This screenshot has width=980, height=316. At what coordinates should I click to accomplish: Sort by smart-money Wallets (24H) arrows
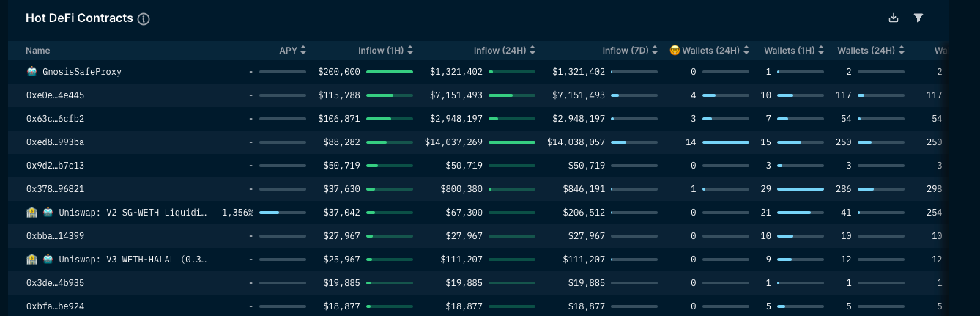click(x=746, y=51)
